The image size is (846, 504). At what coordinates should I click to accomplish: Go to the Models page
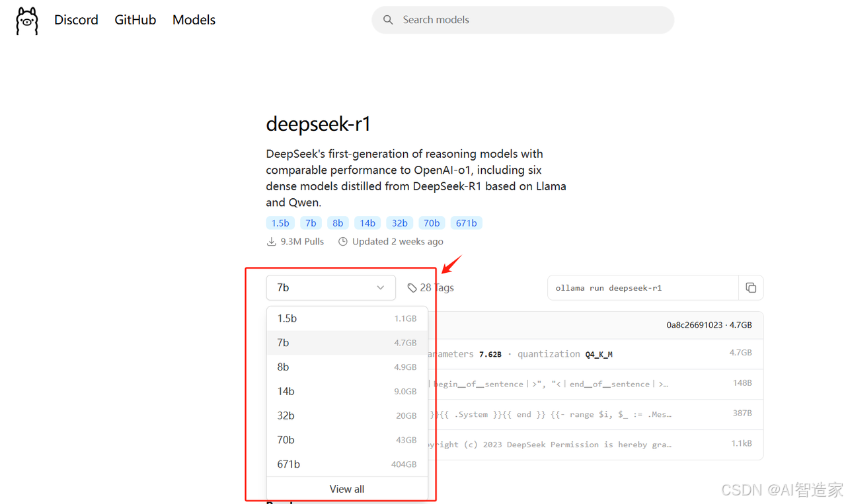tap(194, 20)
